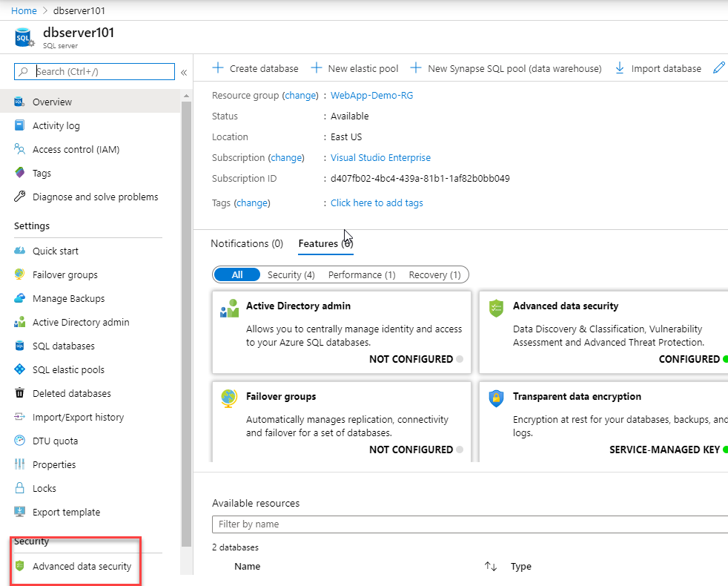Viewport: 728px width, 586px height.
Task: Click the Manage Backups cloud icon
Action: coord(19,298)
